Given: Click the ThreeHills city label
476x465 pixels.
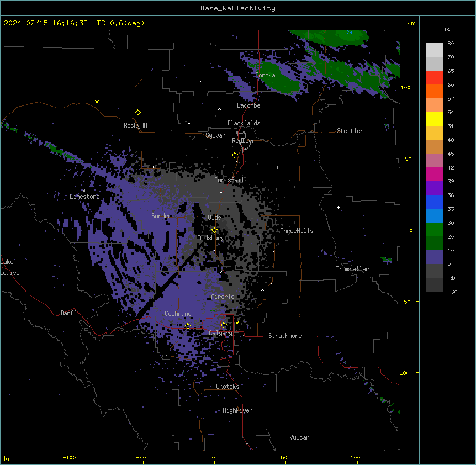Looking at the screenshot, I should pos(297,231).
